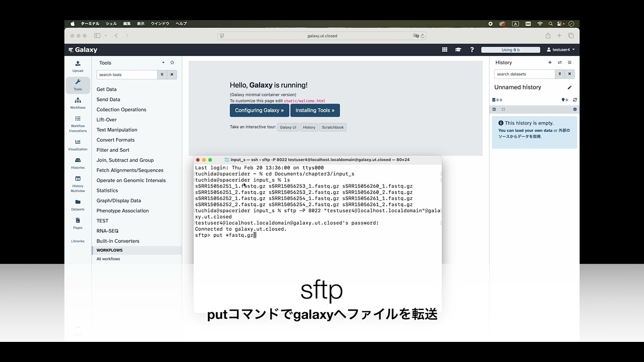This screenshot has width=644, height=362.
Task: Open the graduation cap tours icon
Action: [x=458, y=50]
